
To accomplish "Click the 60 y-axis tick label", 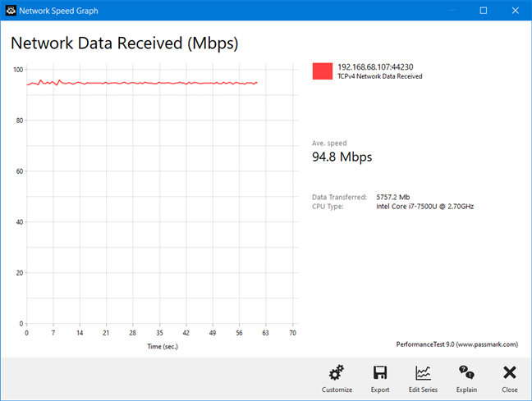I will pyautogui.click(x=20, y=171).
